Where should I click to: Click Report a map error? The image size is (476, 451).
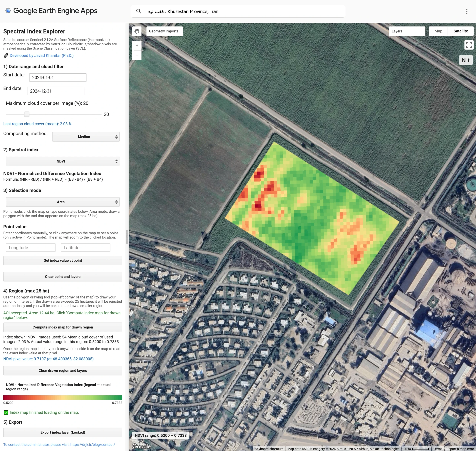tap(460, 449)
